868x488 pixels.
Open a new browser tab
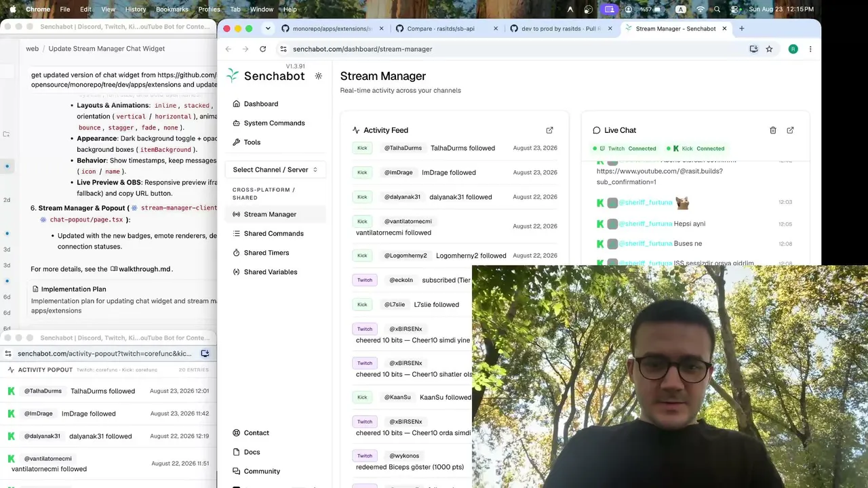pyautogui.click(x=742, y=28)
